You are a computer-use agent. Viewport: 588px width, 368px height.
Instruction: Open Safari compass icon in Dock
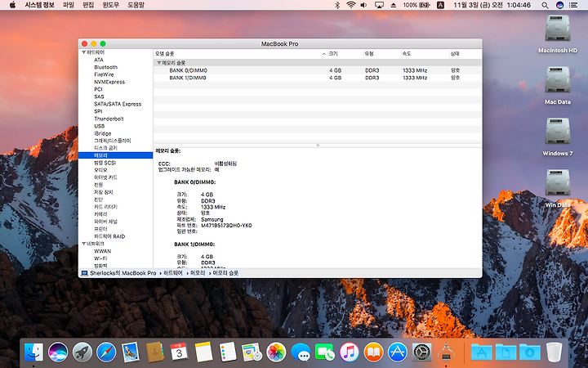click(x=106, y=352)
